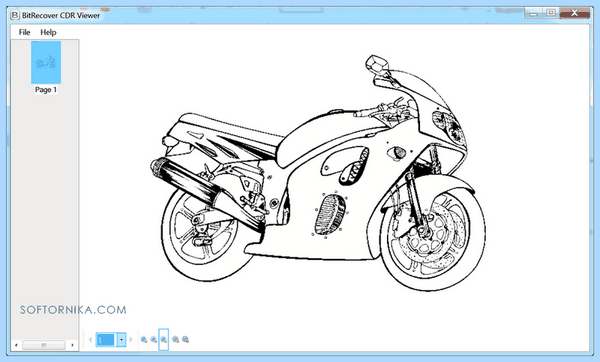Click the horizontal scrollbar thumb in sidebar
This screenshot has width=600, height=362.
tap(44, 345)
